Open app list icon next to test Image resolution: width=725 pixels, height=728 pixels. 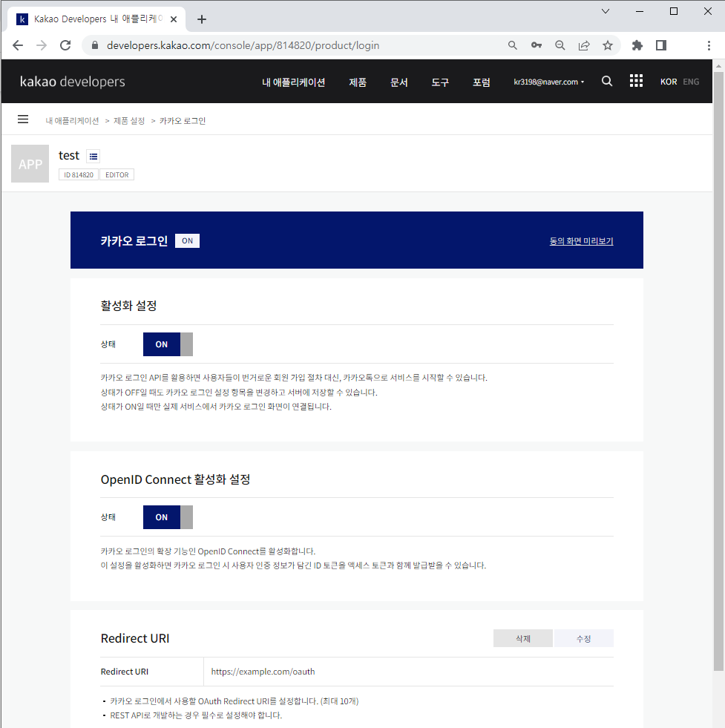(x=94, y=157)
